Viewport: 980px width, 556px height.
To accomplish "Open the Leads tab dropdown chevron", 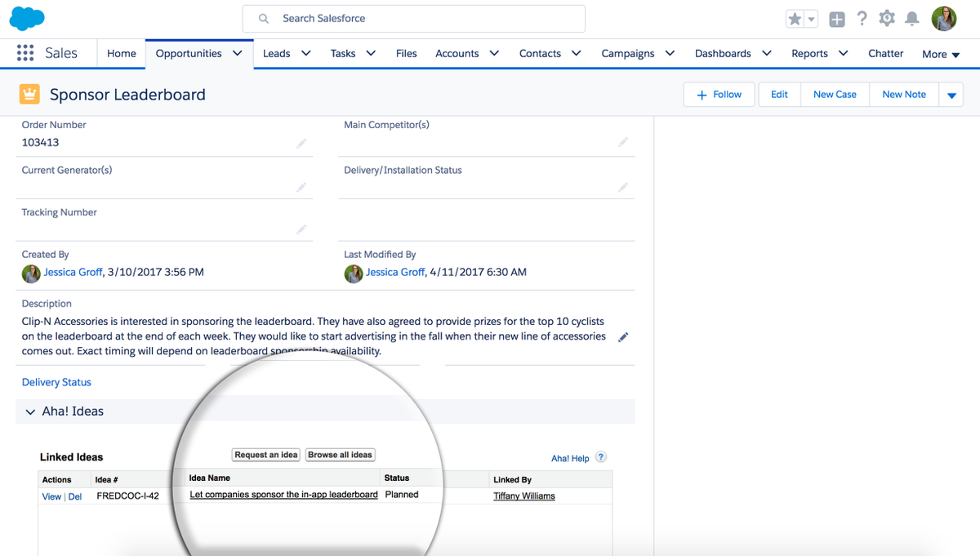I will pyautogui.click(x=306, y=53).
